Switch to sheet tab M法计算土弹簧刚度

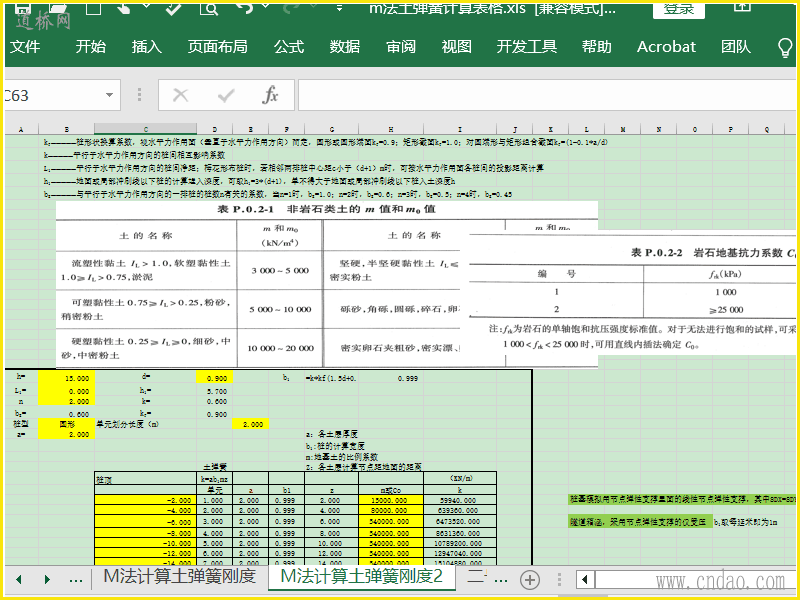180,577
